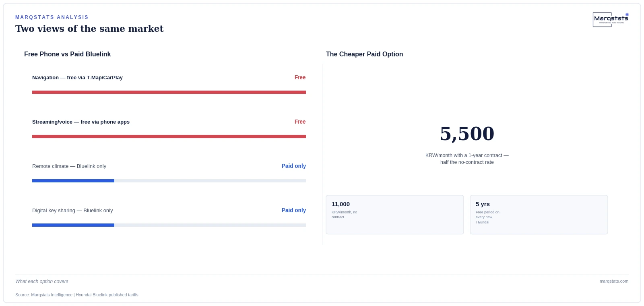Click the 'MARQSTATS ANALYSIS' header label
Image resolution: width=644 pixels, height=306 pixels.
tap(52, 17)
